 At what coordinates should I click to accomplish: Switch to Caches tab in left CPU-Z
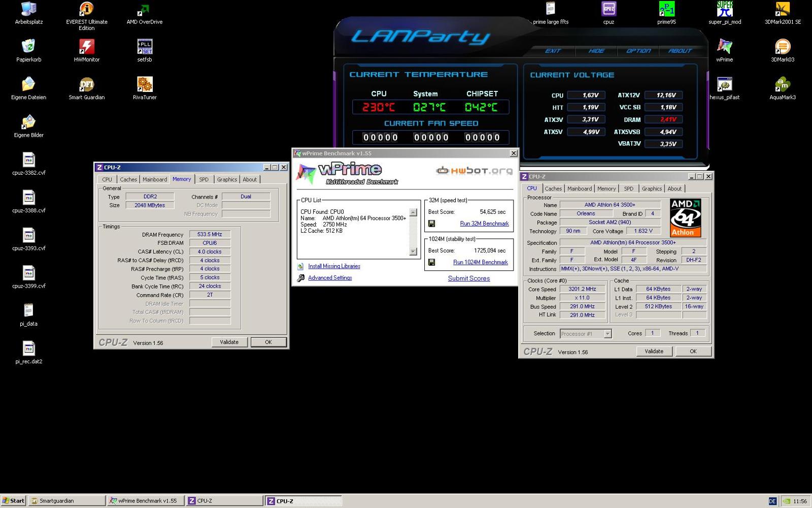(x=128, y=179)
